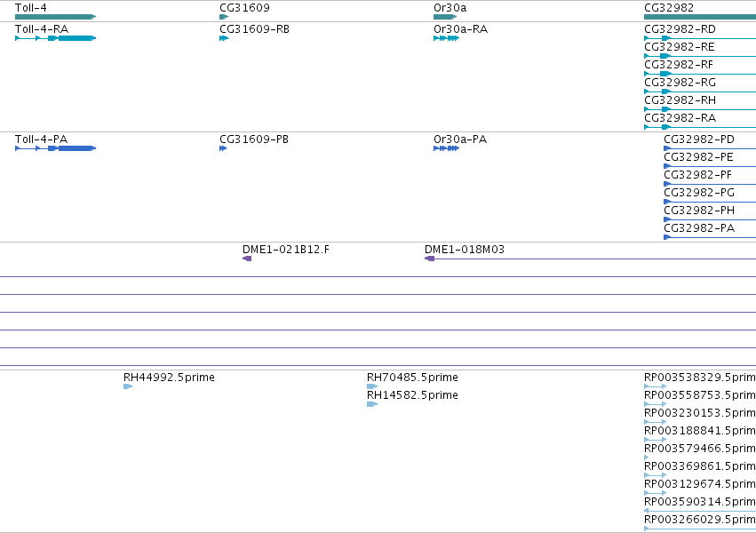
Task: Select the RH44992.5prime EST glyph
Action: pyautogui.click(x=128, y=386)
